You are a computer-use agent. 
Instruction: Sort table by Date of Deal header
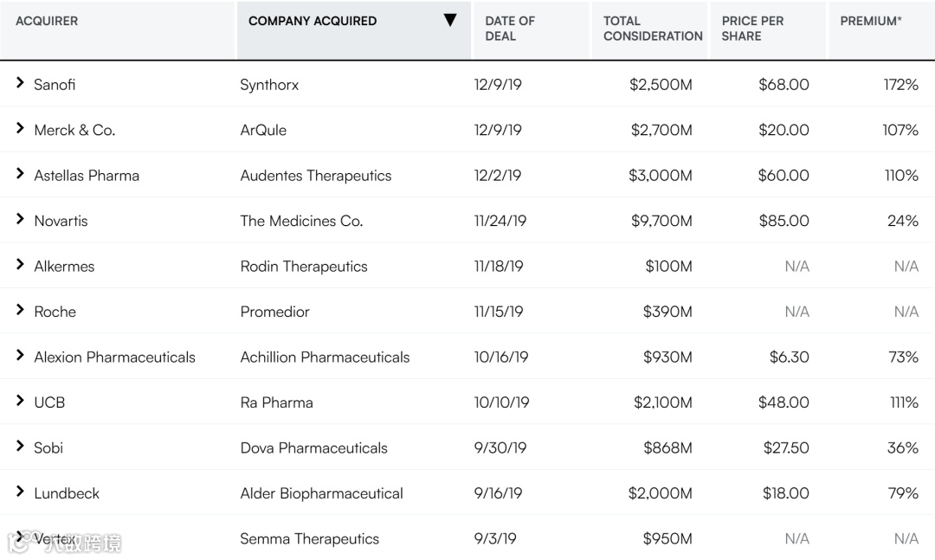[x=510, y=29]
